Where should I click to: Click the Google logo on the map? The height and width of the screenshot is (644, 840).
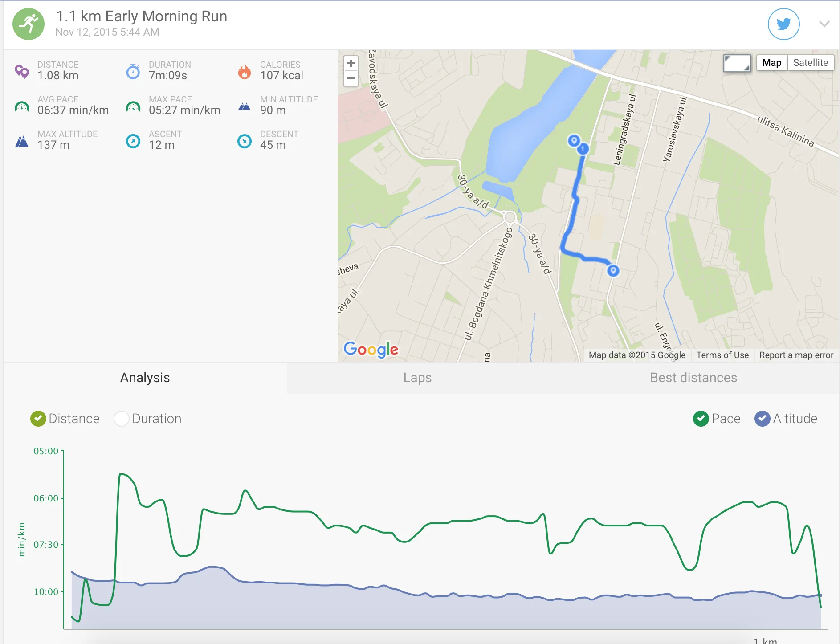coord(371,350)
